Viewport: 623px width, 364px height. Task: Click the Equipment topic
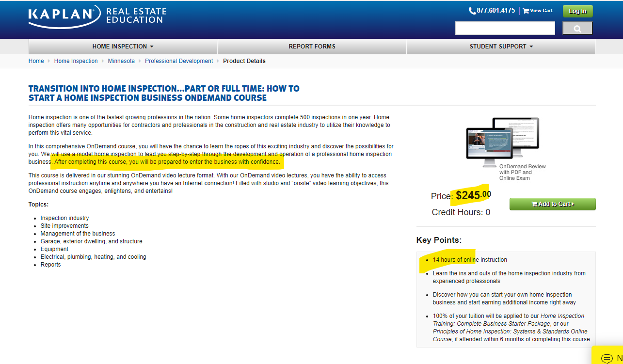55,249
